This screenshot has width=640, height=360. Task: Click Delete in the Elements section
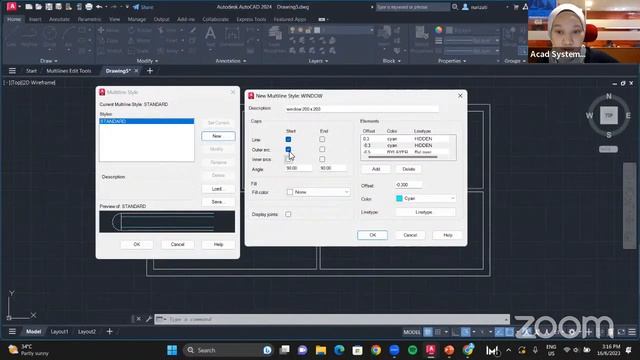pos(409,169)
